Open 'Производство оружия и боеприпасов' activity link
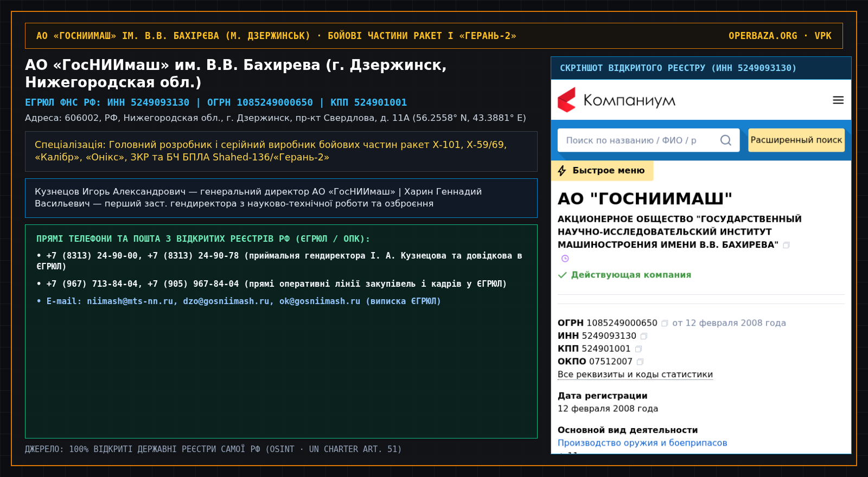Screen dimensions: 868x477 (642, 443)
